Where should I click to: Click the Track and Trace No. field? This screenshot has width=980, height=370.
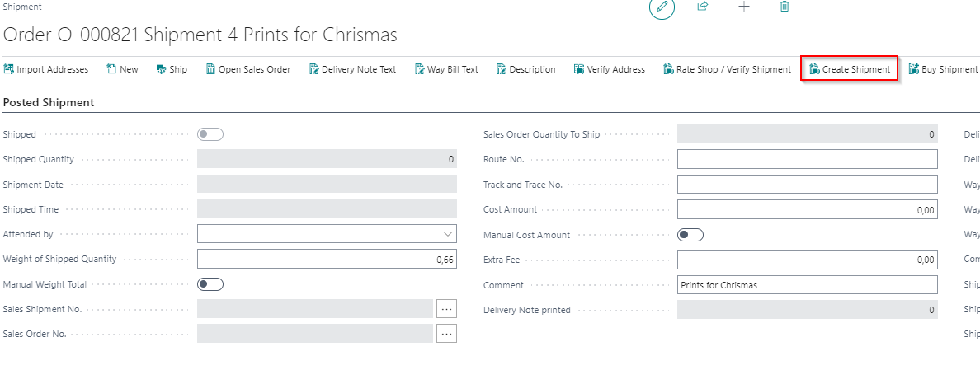coord(808,184)
